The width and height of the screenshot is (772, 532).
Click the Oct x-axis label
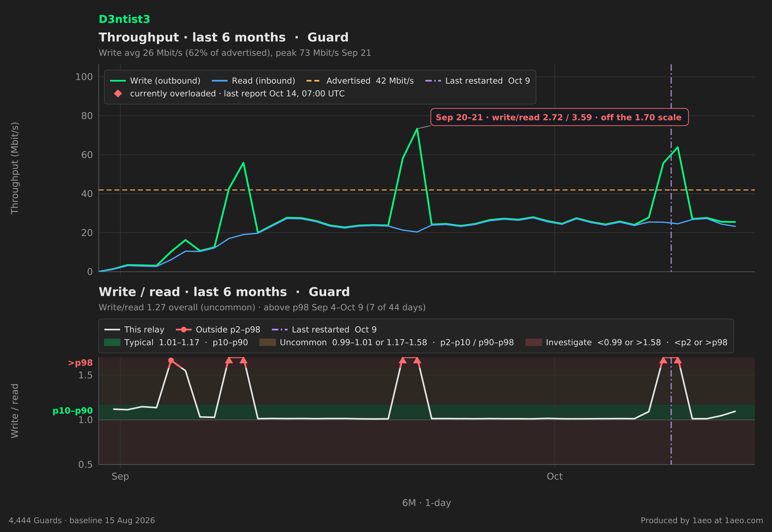(555, 477)
